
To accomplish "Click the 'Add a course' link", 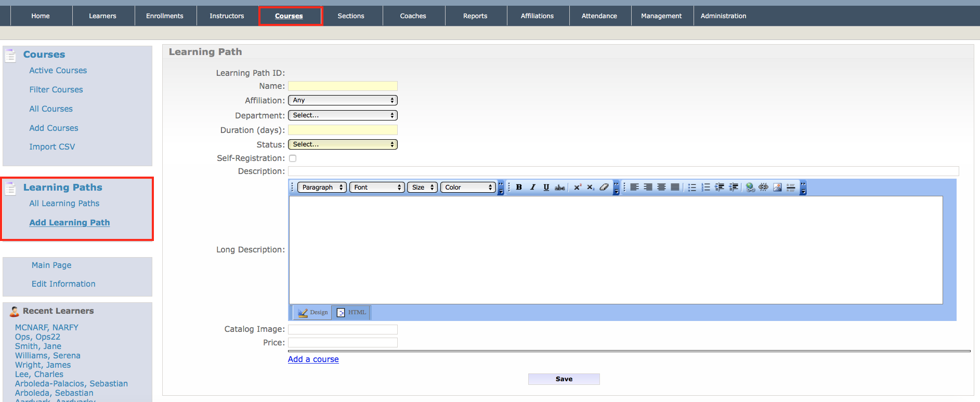I will tap(313, 359).
